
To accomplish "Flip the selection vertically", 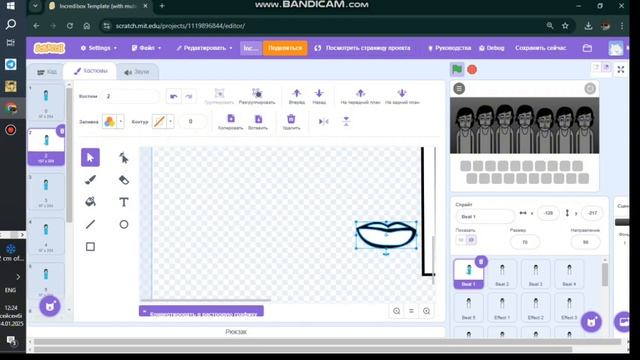I will [x=346, y=121].
